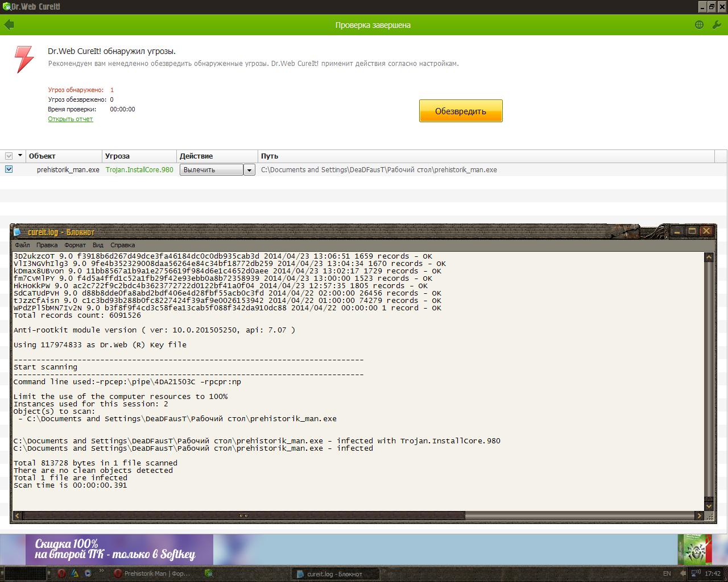Image resolution: width=728 pixels, height=582 pixels.
Task: Click the taskbar clock showing 17:42
Action: click(712, 573)
